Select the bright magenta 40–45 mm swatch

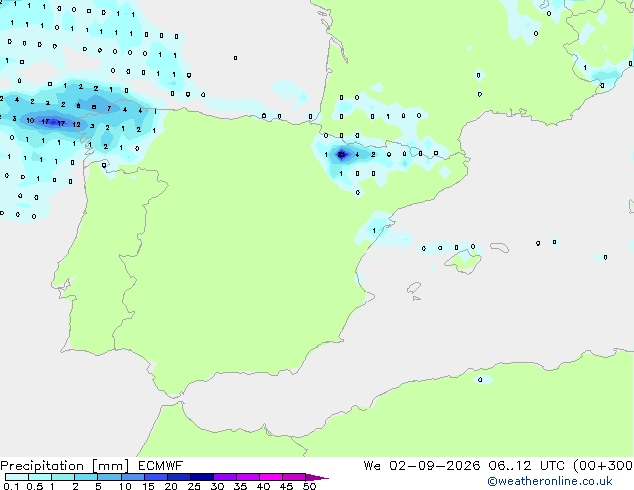[271, 477]
